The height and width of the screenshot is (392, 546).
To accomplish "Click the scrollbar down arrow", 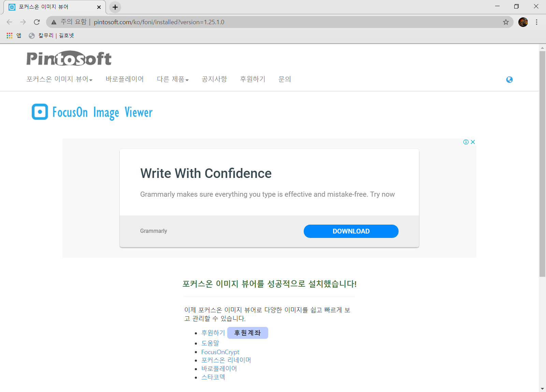I will (x=542, y=389).
